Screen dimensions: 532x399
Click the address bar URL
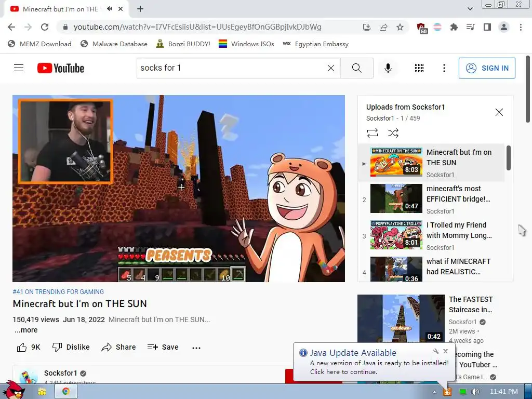197,27
